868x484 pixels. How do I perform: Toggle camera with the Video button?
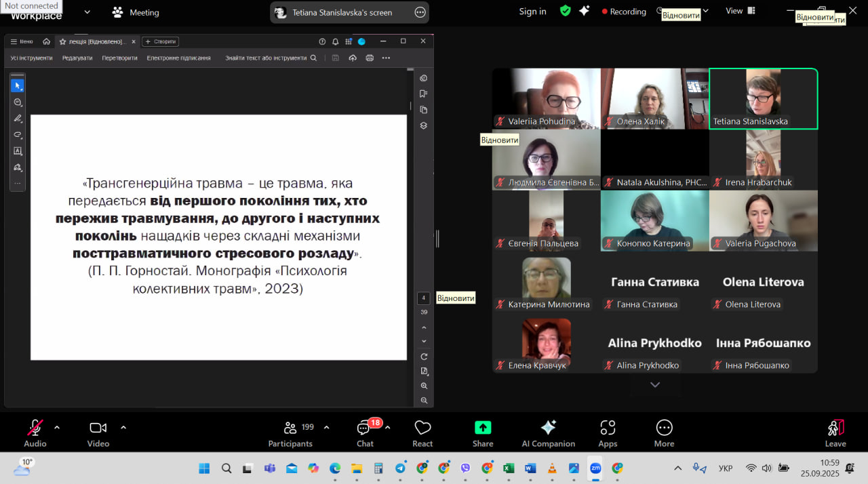98,433
